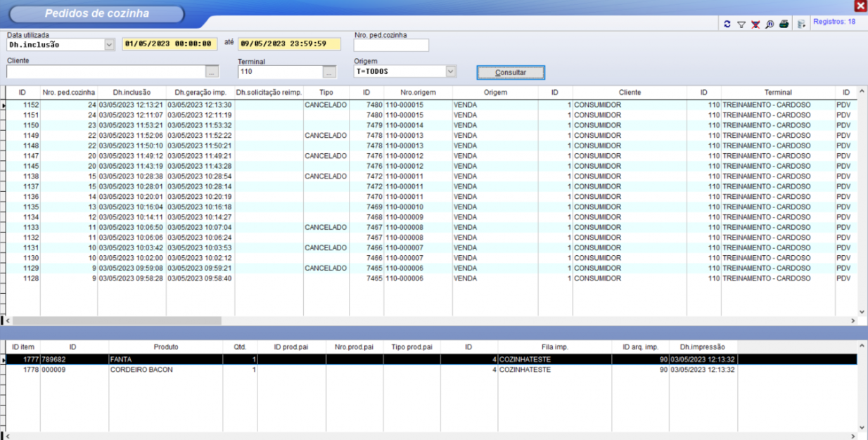Click the Tipo column header
This screenshot has height=440, width=868.
[326, 92]
